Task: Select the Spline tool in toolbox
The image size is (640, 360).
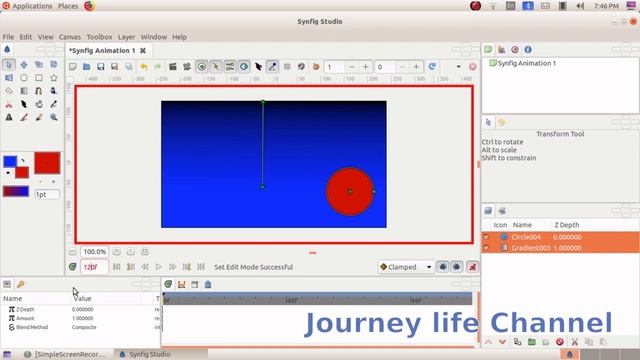Action: [x=39, y=91]
